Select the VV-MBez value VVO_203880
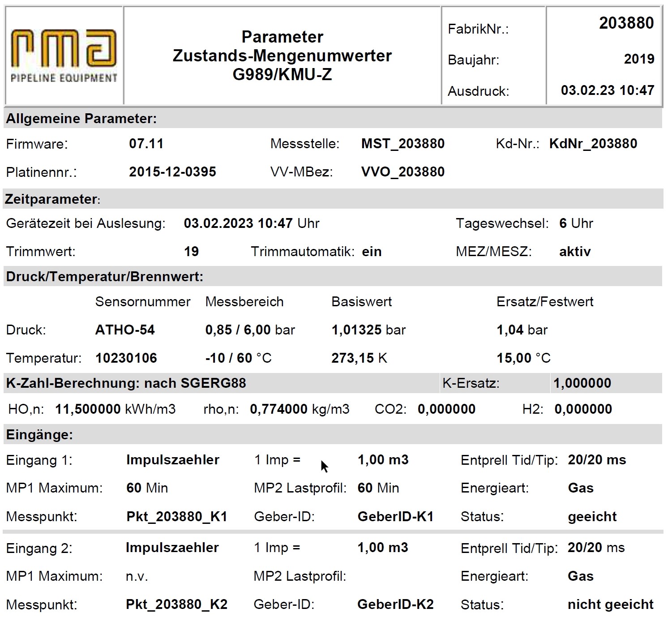The height and width of the screenshot is (617, 672). coord(403,172)
